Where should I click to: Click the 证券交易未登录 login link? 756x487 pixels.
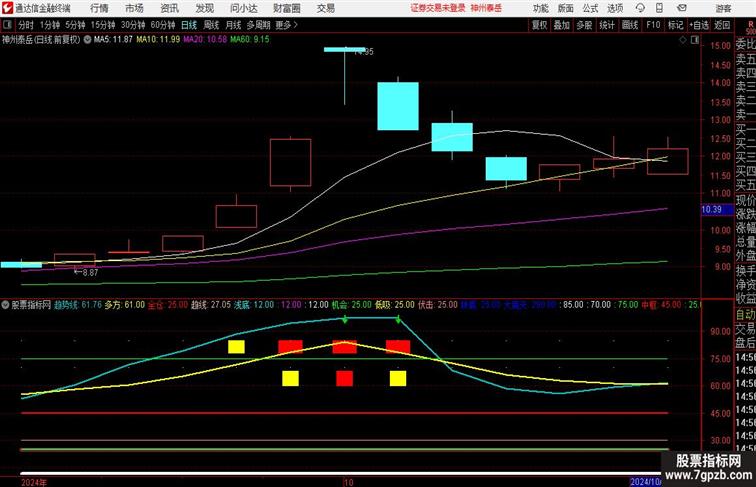pyautogui.click(x=438, y=8)
